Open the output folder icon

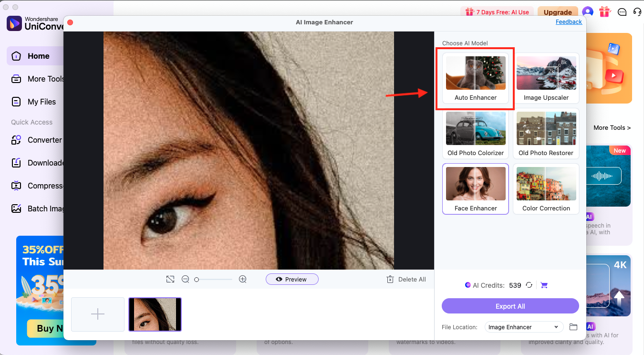click(x=573, y=327)
